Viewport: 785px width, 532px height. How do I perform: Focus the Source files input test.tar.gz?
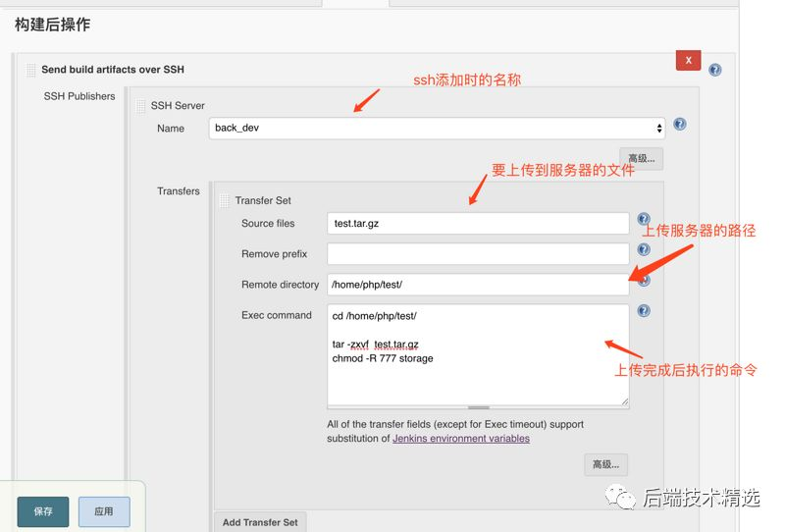click(478, 224)
